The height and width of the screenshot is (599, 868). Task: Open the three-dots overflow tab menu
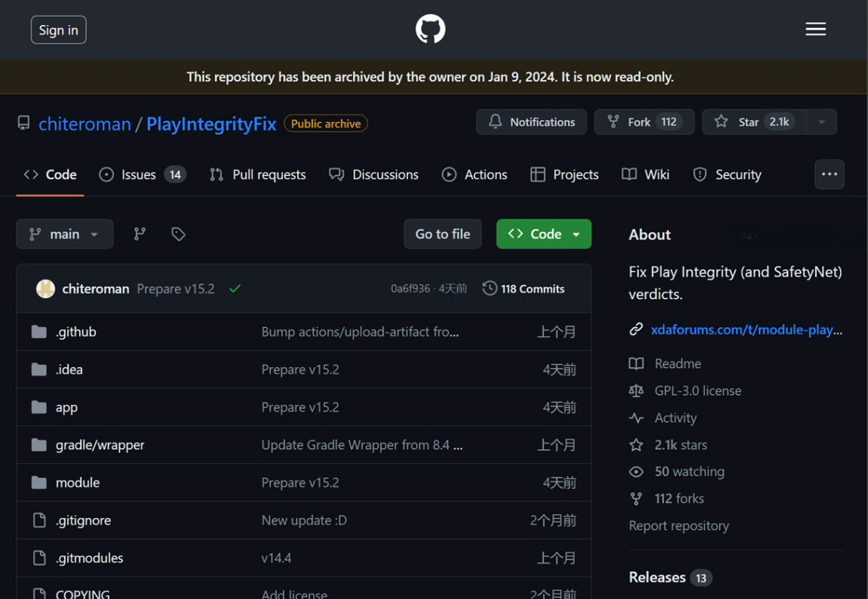pos(829,174)
